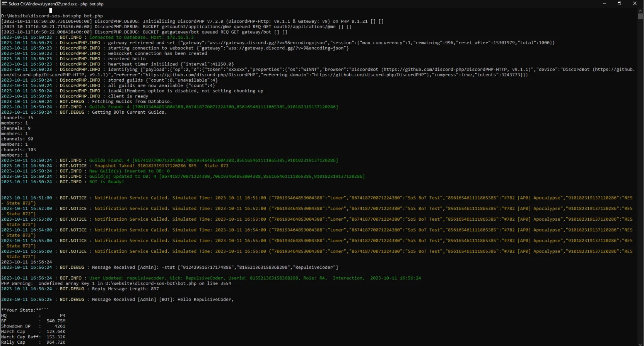The width and height of the screenshot is (644, 346).
Task: Click the 'channels: 103' output line
Action: point(19,150)
